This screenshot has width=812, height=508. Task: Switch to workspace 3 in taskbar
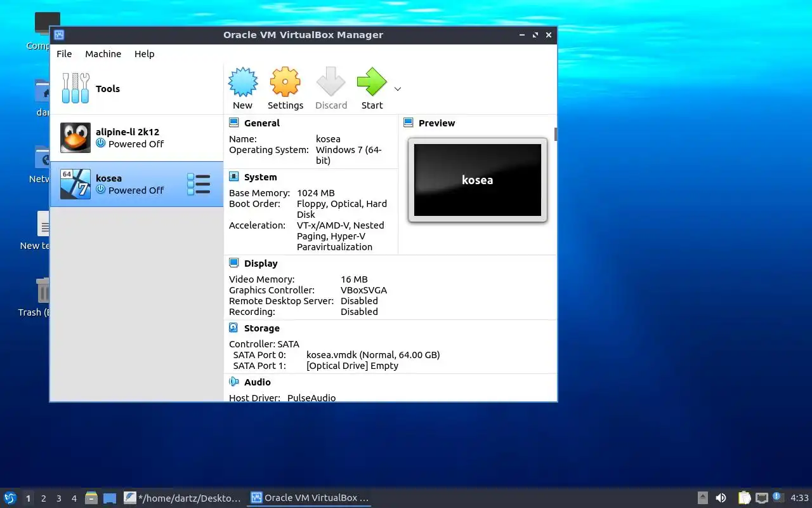pyautogui.click(x=59, y=498)
